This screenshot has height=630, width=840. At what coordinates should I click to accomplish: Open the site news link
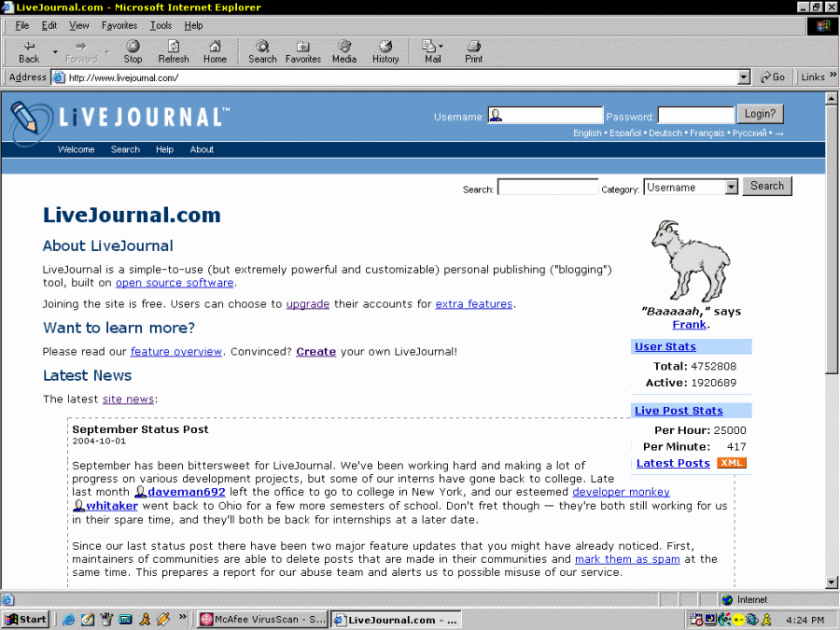point(128,399)
